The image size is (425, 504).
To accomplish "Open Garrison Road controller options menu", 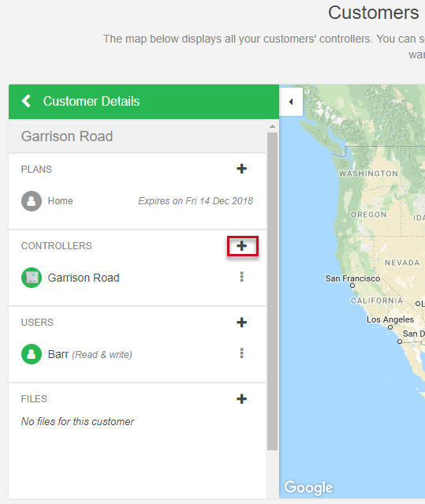I will (241, 277).
